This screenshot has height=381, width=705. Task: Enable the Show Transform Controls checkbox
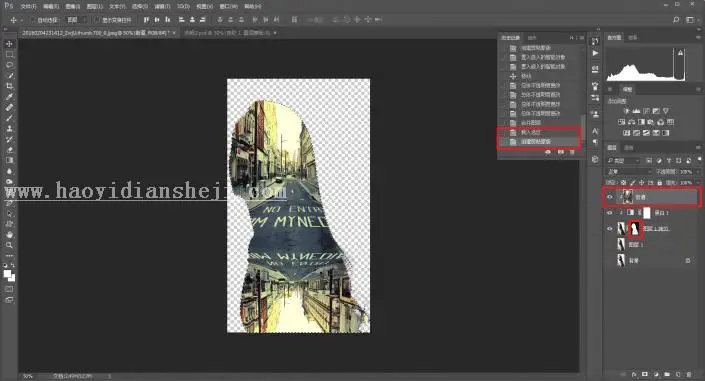(x=97, y=20)
